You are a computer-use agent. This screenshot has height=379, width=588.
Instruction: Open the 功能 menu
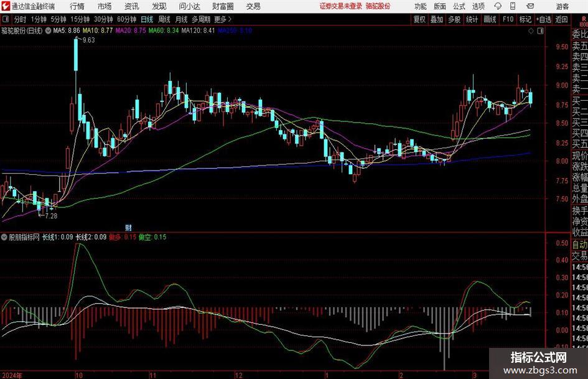[421, 6]
